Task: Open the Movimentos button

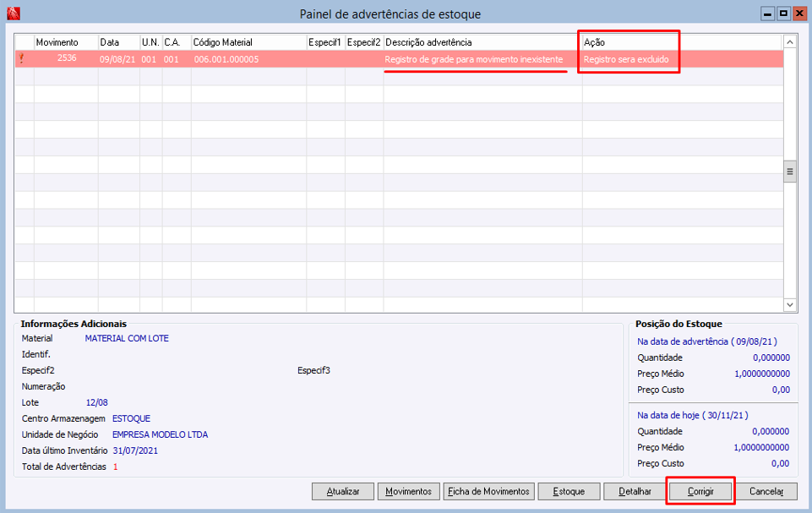Action: coord(409,491)
